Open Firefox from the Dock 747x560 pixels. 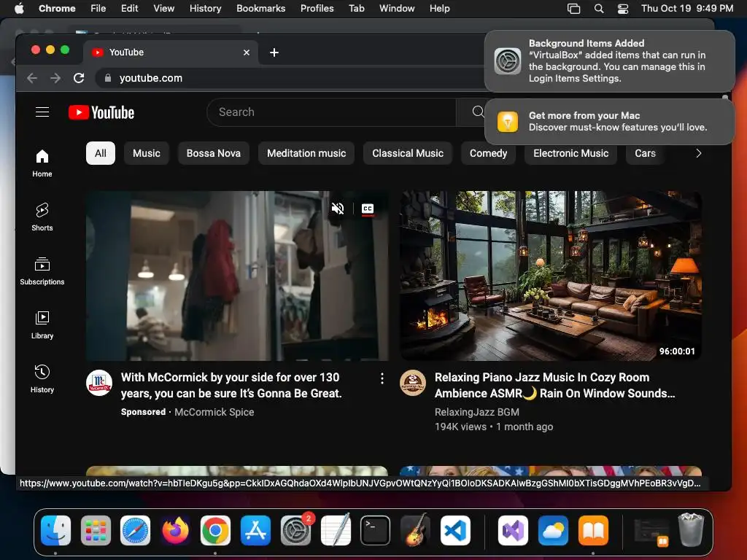[x=175, y=530]
